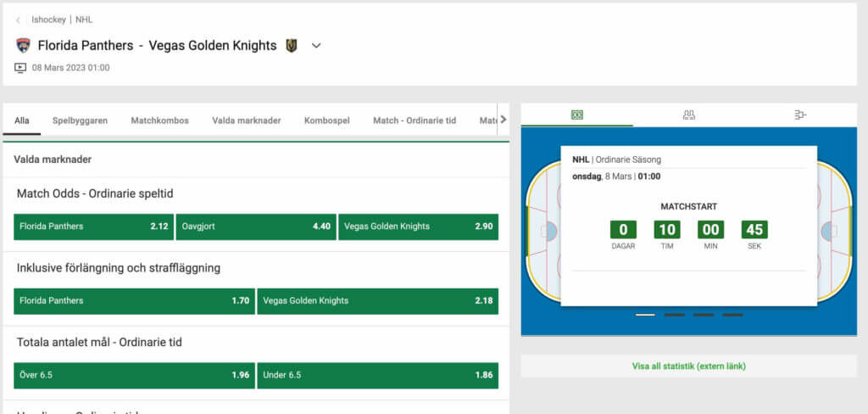Click the NHL | Ordinarie Säsong label
Image resolution: width=868 pixels, height=414 pixels.
(617, 159)
